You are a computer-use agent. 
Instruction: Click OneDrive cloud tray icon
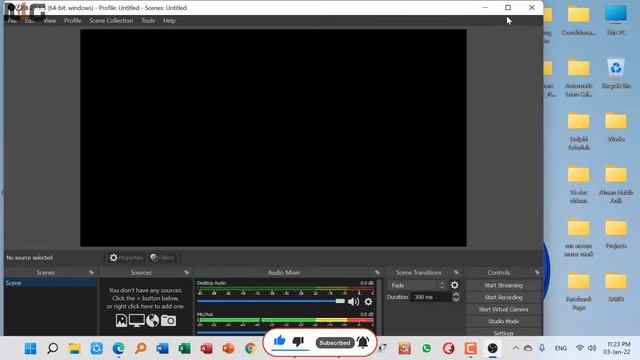[x=528, y=349]
